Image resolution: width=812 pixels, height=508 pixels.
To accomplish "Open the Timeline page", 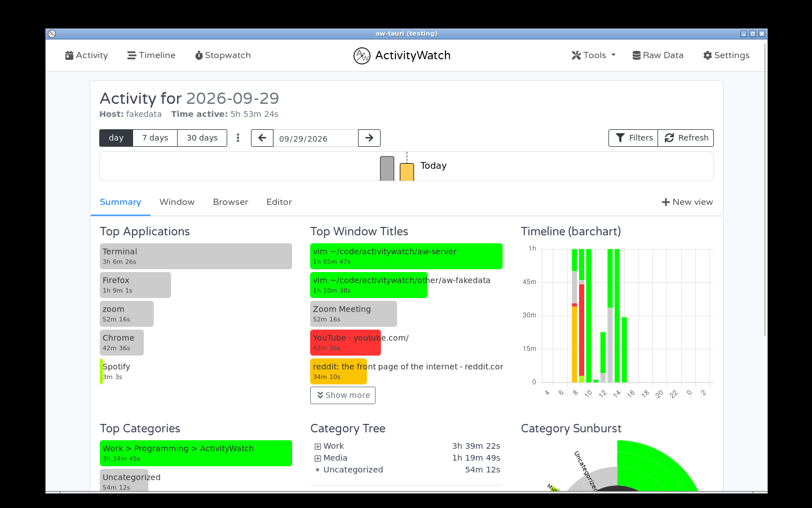I will click(151, 55).
